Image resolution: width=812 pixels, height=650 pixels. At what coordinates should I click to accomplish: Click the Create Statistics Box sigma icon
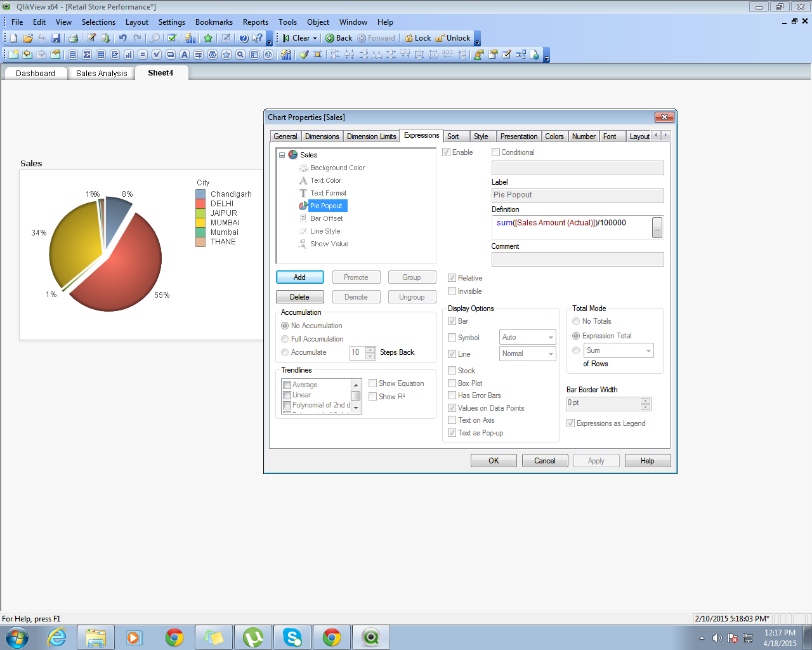click(x=87, y=55)
